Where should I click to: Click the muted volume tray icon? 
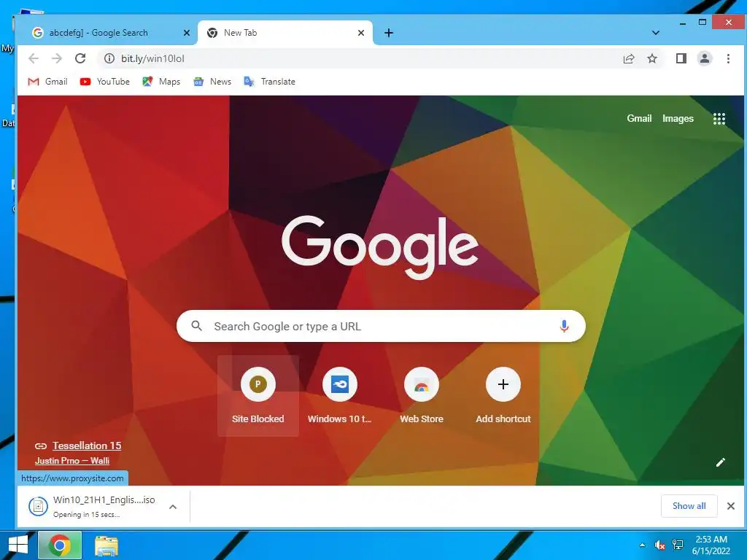click(660, 545)
